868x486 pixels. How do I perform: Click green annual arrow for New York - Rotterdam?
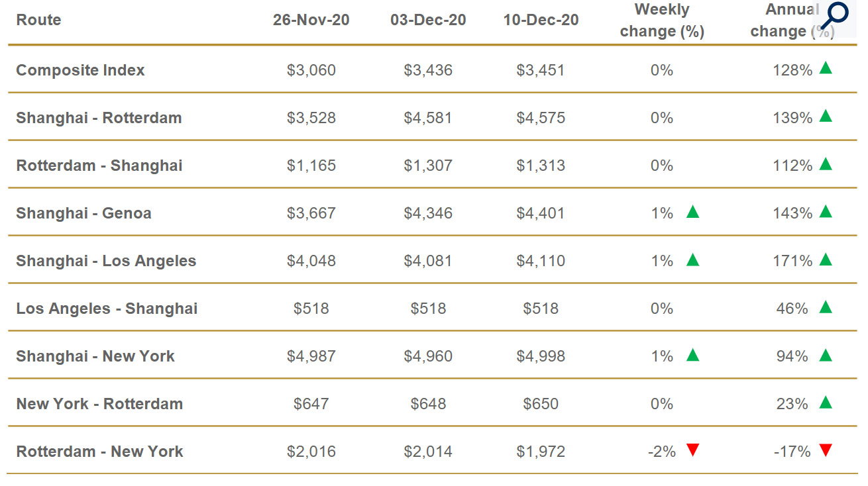[825, 403]
